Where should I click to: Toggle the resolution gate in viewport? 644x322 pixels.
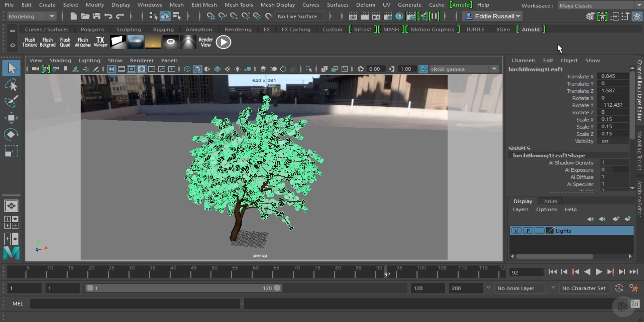131,69
